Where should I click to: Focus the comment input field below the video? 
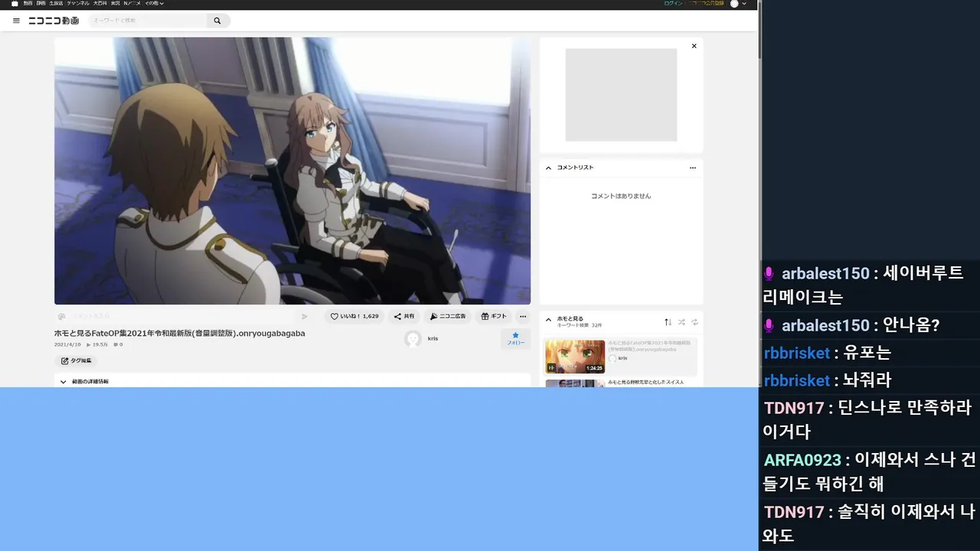click(182, 316)
